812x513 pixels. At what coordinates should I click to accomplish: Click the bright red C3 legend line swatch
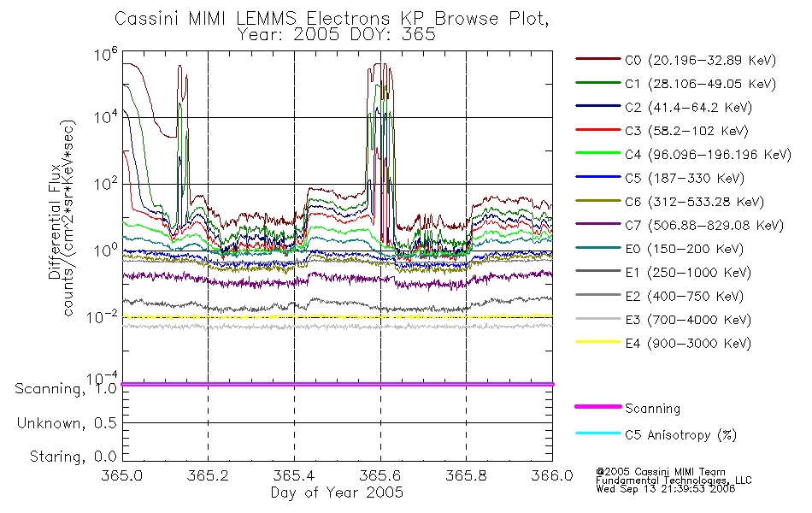(x=597, y=130)
